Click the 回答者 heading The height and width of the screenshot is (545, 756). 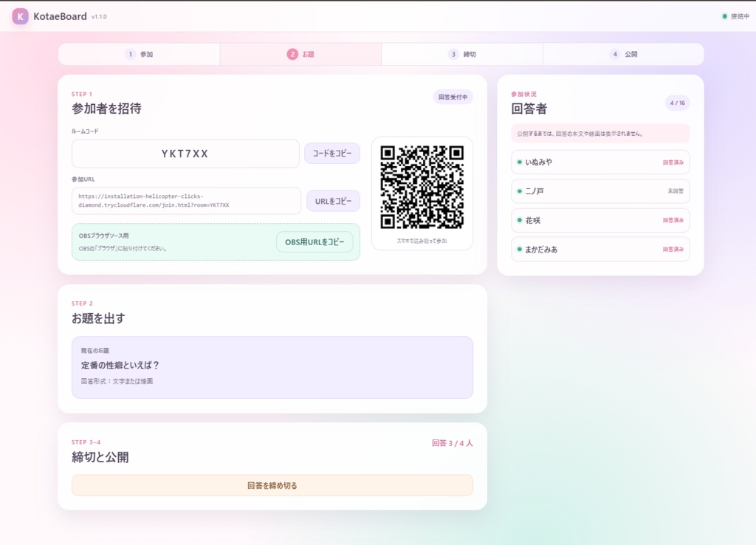529,109
